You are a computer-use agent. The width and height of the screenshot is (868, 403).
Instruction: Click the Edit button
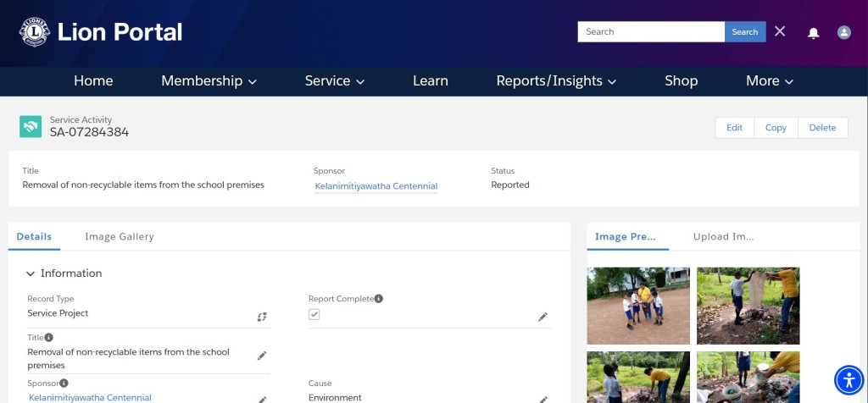735,128
